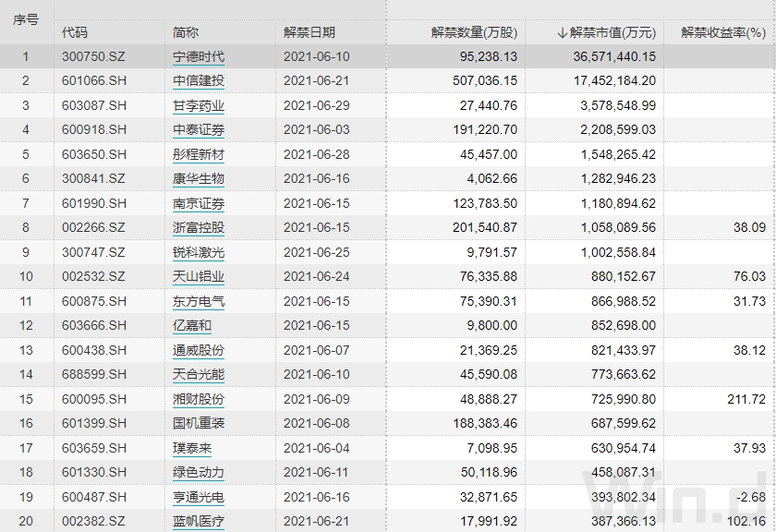This screenshot has width=776, height=532.
Task: Click date cell 2021-06-04
Action: tap(316, 448)
